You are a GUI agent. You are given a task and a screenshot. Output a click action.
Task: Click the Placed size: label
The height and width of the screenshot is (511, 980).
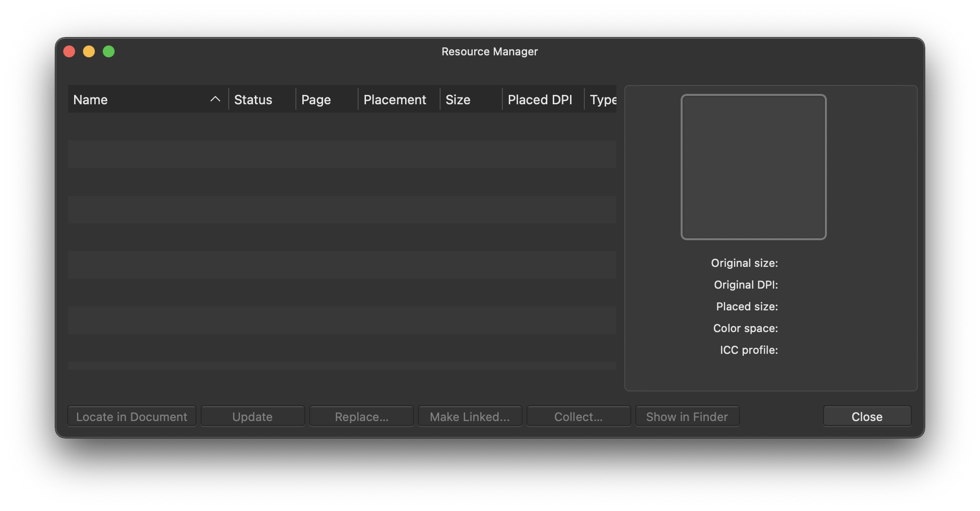coord(747,306)
